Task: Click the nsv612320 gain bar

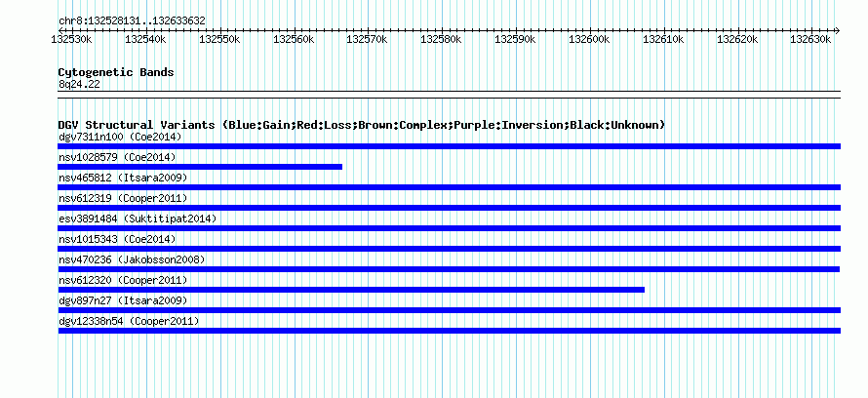Action: coord(351,290)
